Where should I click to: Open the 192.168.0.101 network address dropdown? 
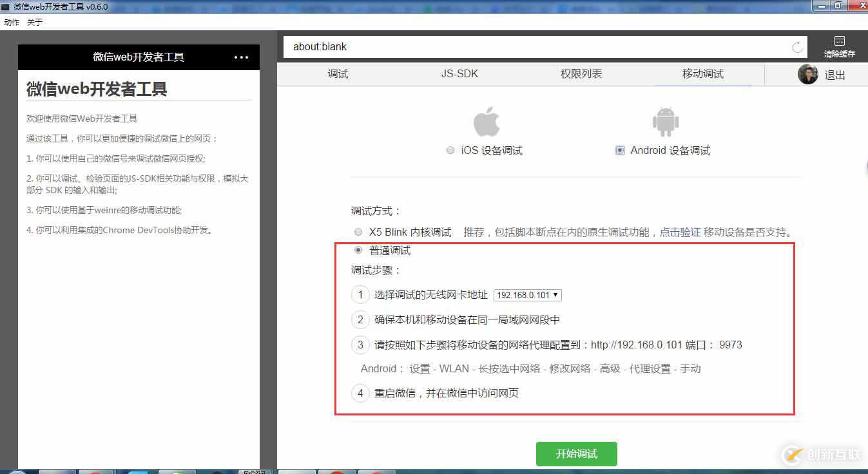point(528,295)
